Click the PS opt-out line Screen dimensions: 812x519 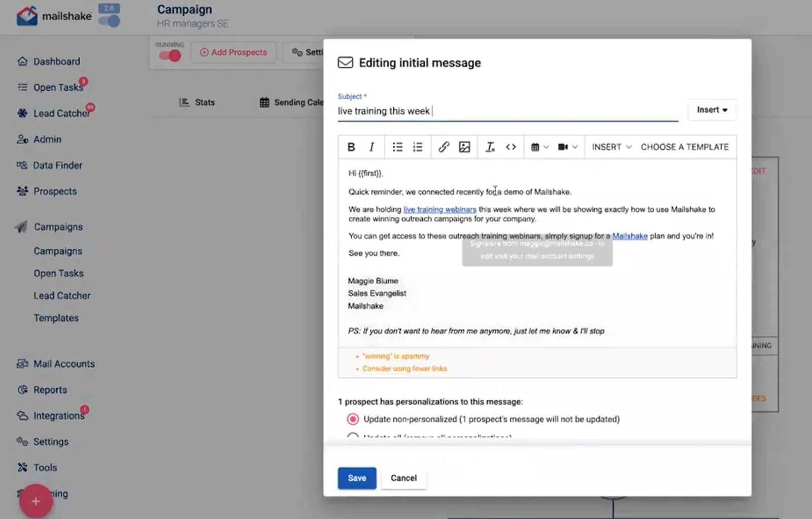point(476,331)
